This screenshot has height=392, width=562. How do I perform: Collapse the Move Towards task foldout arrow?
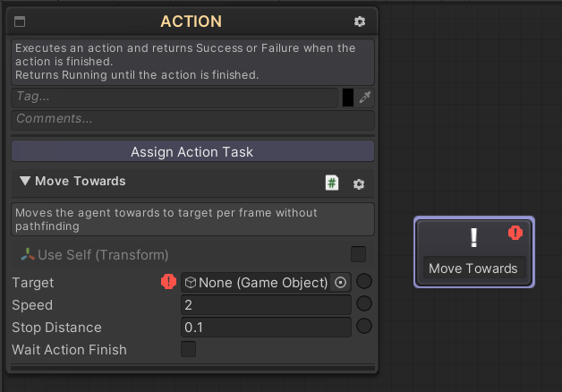coord(25,181)
